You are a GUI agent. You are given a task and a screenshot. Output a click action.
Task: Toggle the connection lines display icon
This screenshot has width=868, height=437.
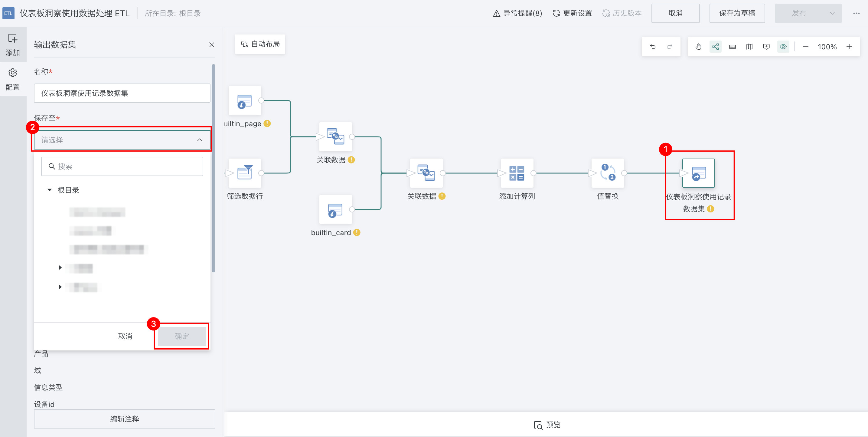pos(715,47)
